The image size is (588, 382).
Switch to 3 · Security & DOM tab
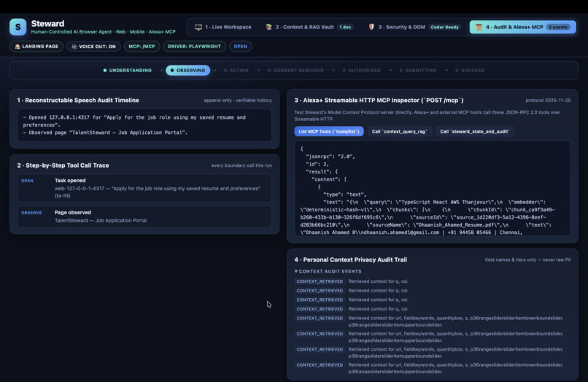(x=415, y=27)
